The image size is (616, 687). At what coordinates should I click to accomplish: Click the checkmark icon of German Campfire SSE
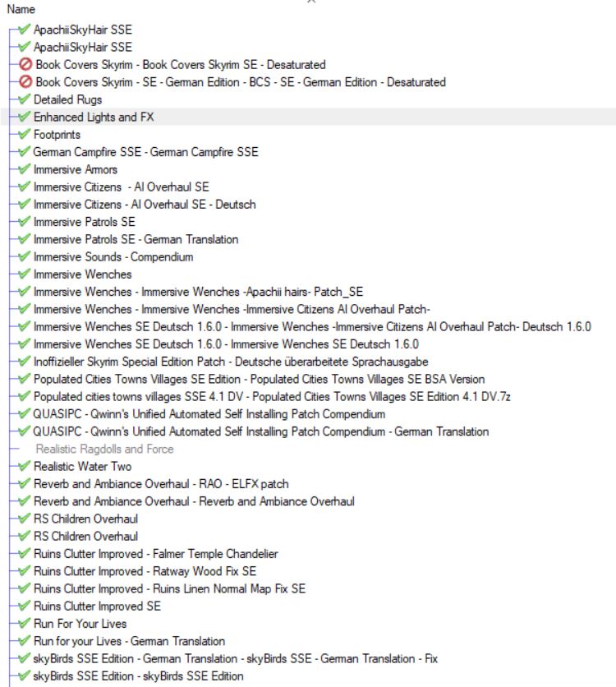coord(25,151)
